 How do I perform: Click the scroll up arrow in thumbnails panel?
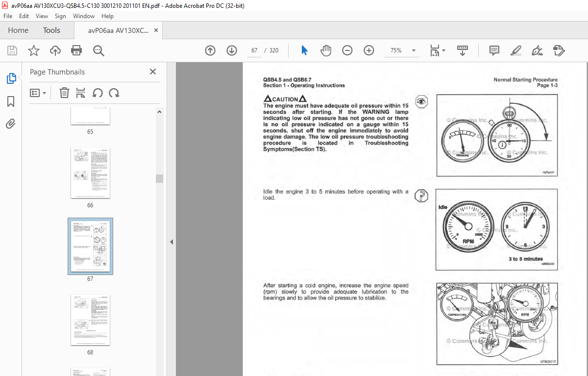159,112
